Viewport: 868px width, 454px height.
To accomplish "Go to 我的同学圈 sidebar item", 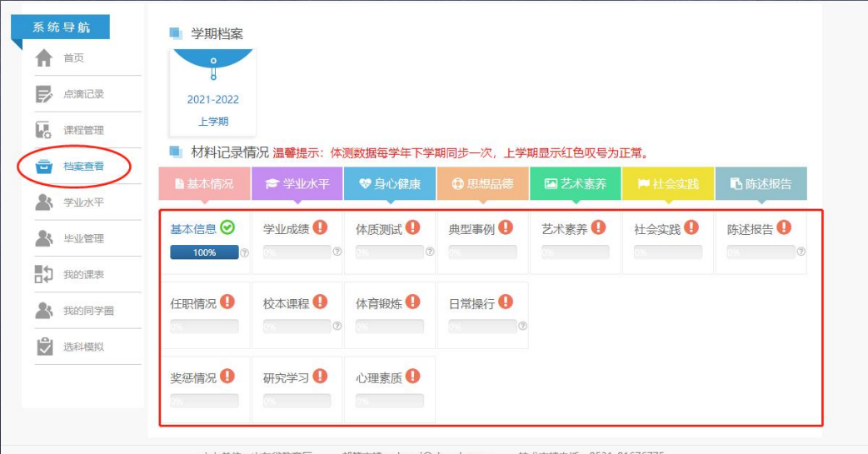I will click(x=88, y=311).
